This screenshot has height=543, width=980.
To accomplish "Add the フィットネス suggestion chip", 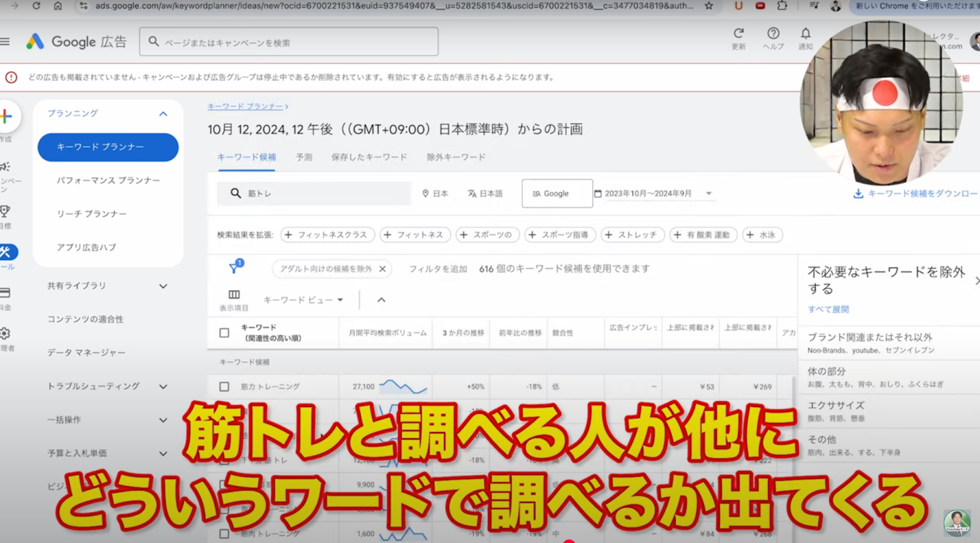I will pyautogui.click(x=415, y=234).
